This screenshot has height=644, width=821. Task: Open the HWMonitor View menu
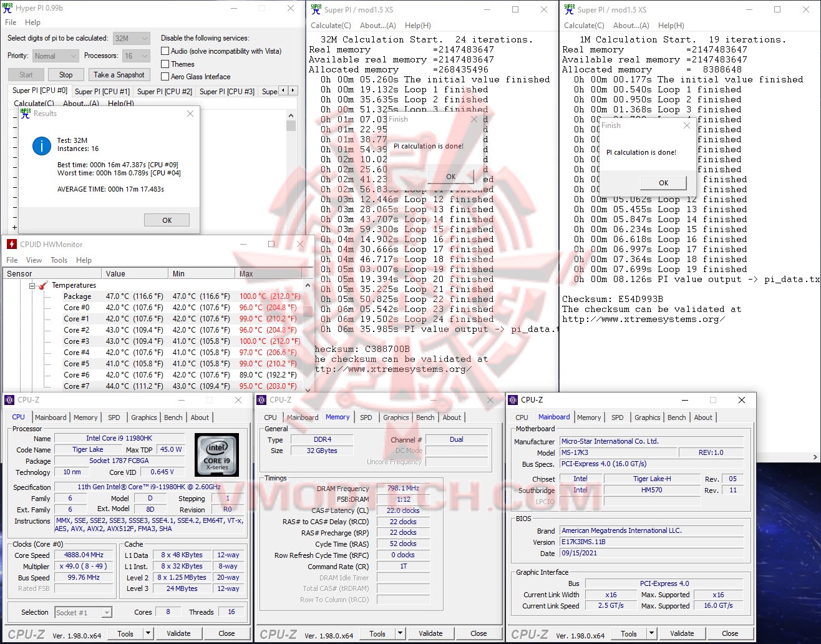(34, 260)
